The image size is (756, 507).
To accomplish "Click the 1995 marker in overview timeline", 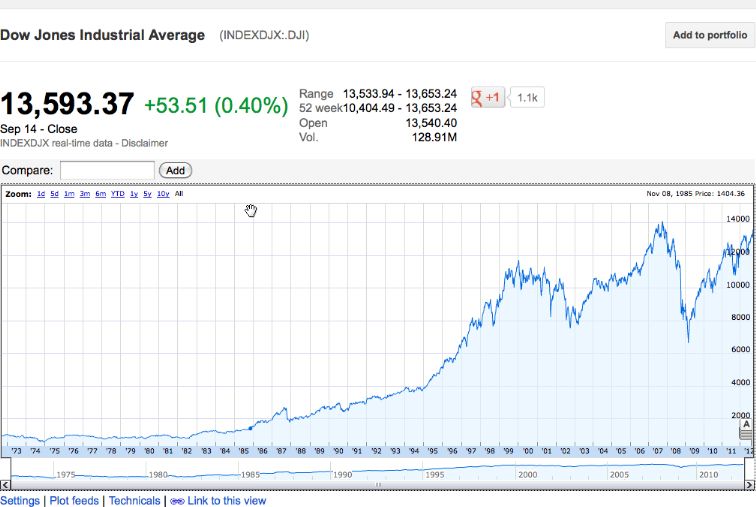I will tap(435, 475).
